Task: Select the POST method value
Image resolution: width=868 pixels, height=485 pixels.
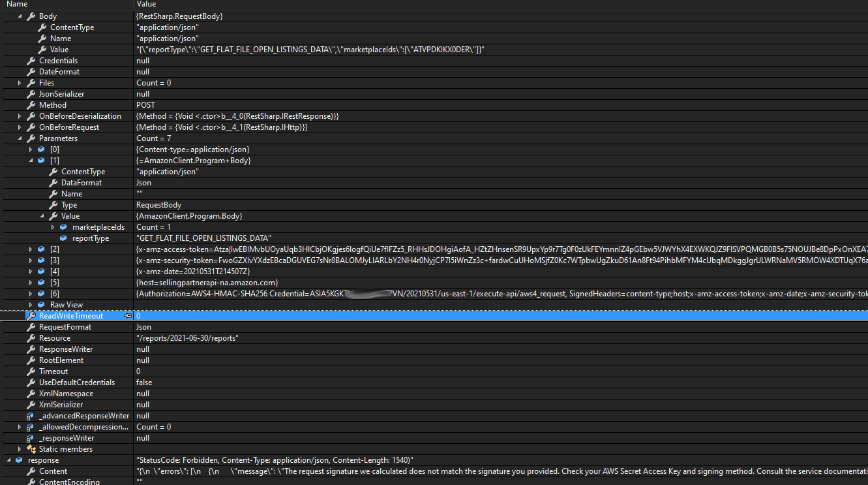Action: (x=145, y=105)
